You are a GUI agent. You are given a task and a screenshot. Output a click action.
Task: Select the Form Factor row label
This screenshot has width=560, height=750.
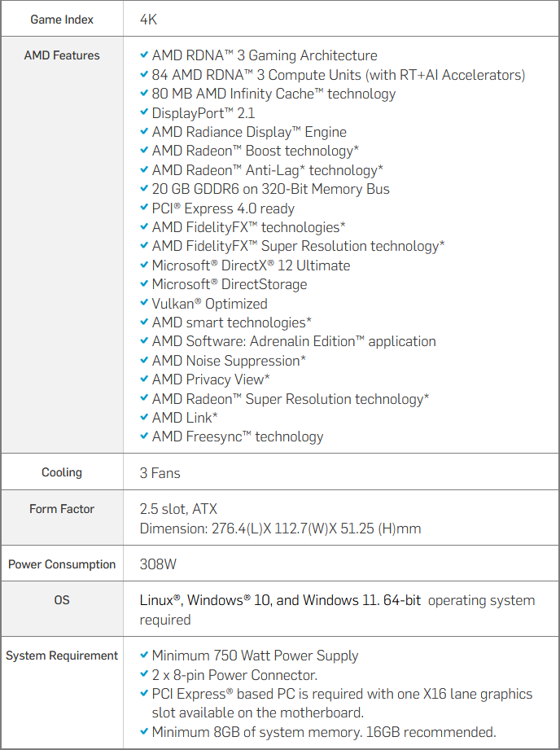62,509
